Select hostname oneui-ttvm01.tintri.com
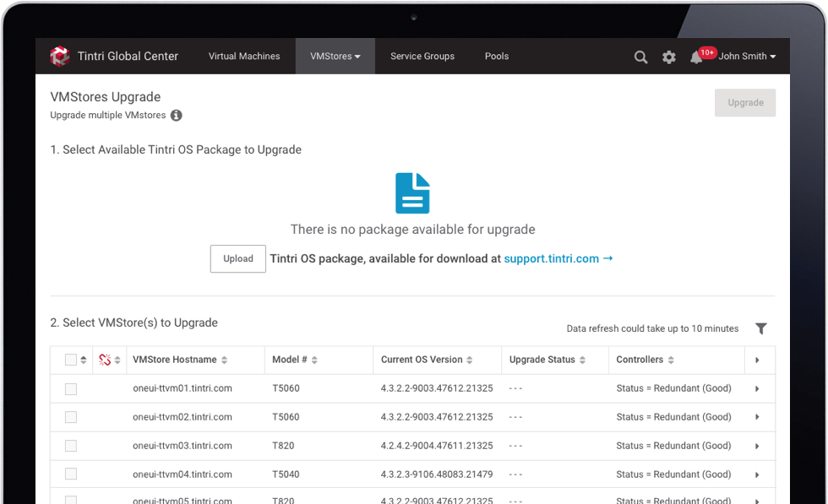The image size is (828, 504). [x=182, y=388]
